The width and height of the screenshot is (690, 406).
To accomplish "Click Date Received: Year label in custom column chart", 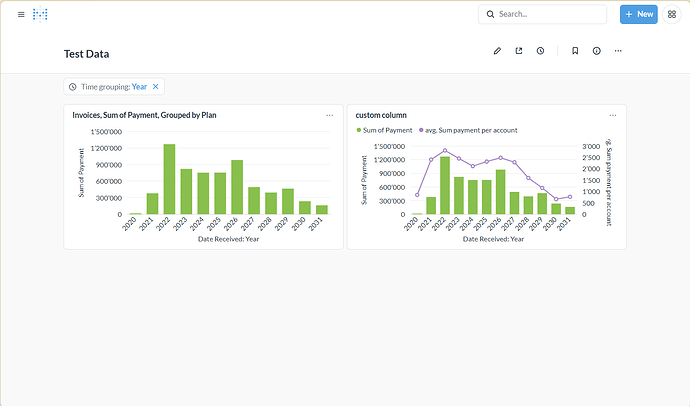I will click(493, 239).
